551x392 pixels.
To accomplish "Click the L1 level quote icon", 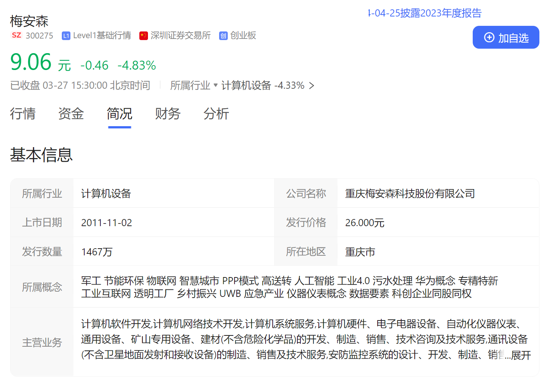I will (x=66, y=36).
